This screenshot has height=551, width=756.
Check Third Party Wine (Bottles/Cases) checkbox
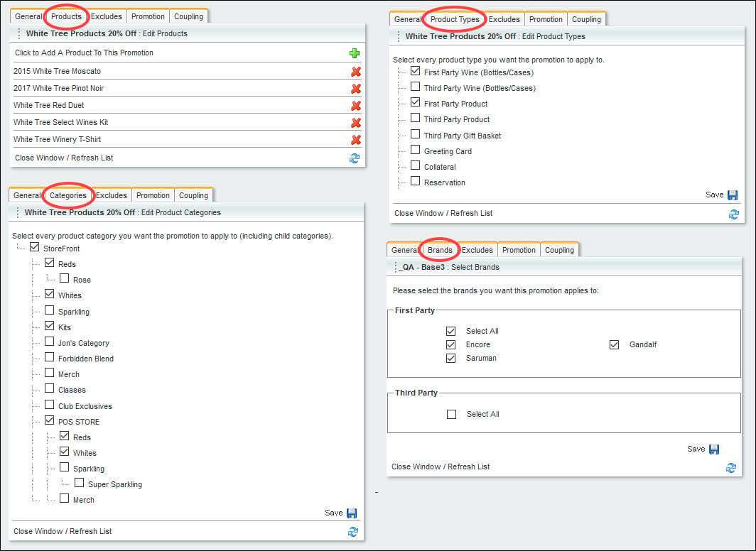(x=415, y=87)
